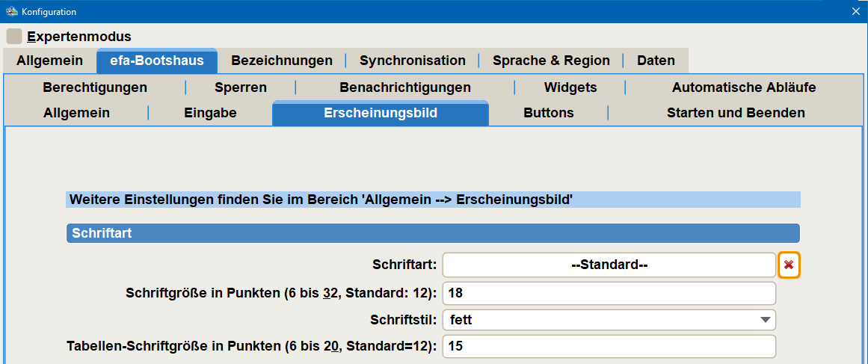This screenshot has width=868, height=364.
Task: Switch to the Buttons sub-tab
Action: tap(549, 114)
